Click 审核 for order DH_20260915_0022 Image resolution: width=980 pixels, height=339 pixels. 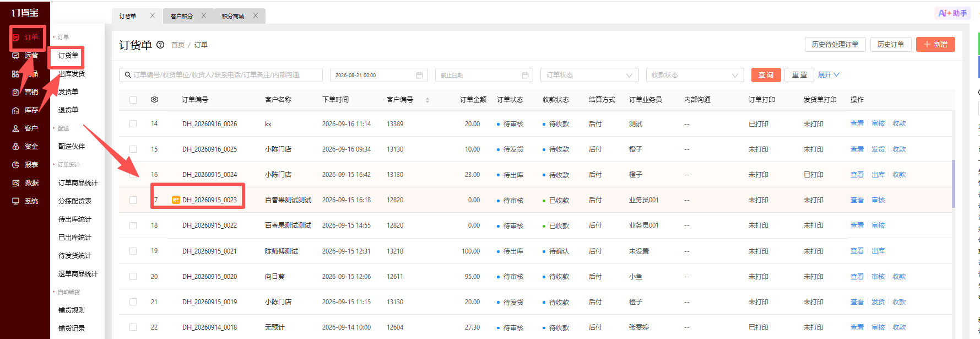coord(878,225)
